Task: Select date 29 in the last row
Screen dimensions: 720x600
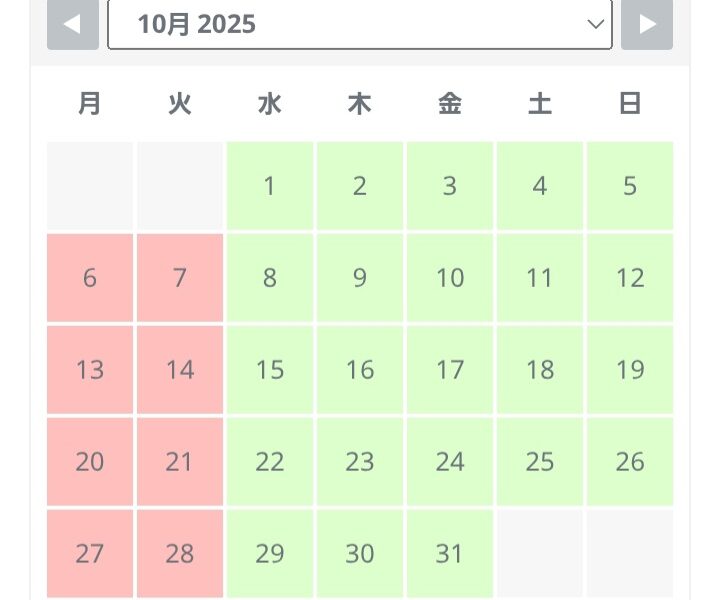Action: pyautogui.click(x=270, y=553)
